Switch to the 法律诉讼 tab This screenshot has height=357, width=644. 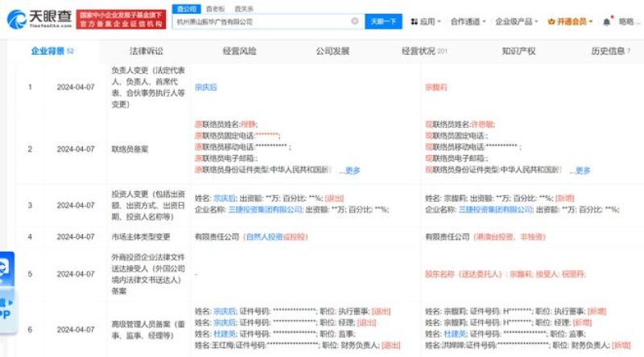pyautogui.click(x=147, y=51)
